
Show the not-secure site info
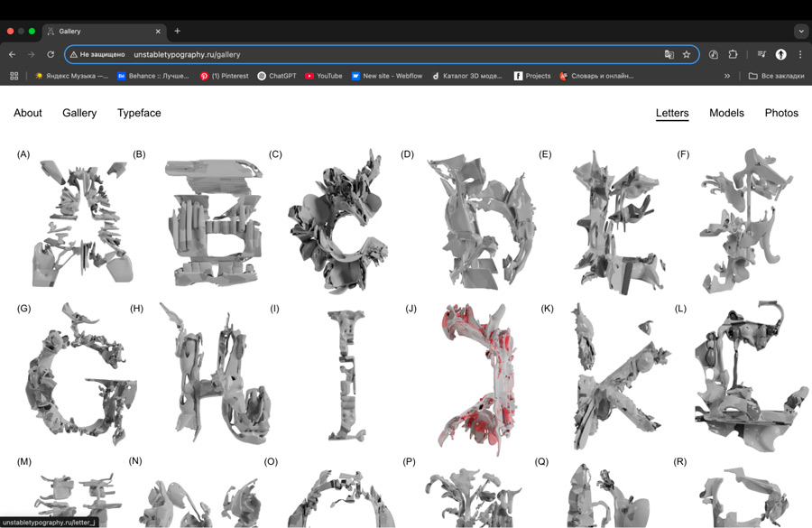pyautogui.click(x=97, y=54)
